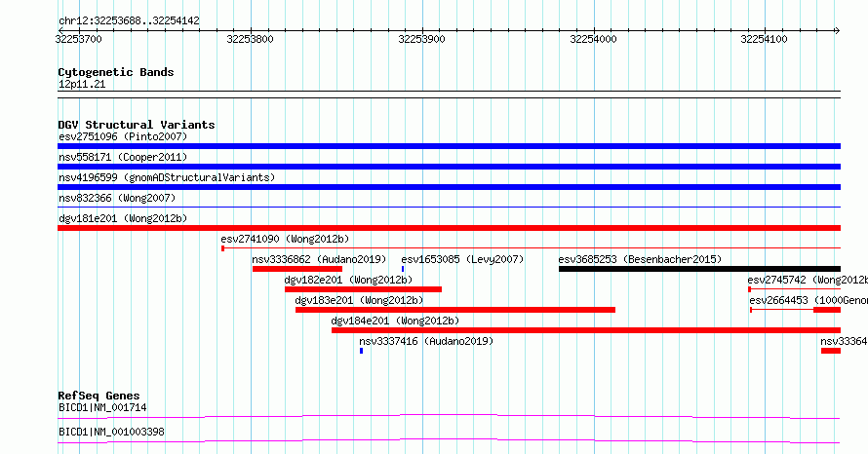Select the thin red esv2745742 line
This screenshot has height=454, width=868.
(795, 289)
